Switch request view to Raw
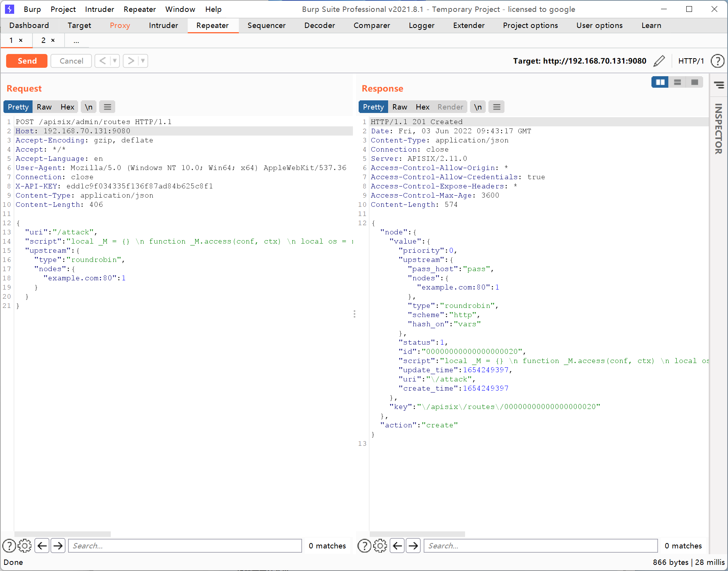Viewport: 728px width, 571px height. (44, 107)
